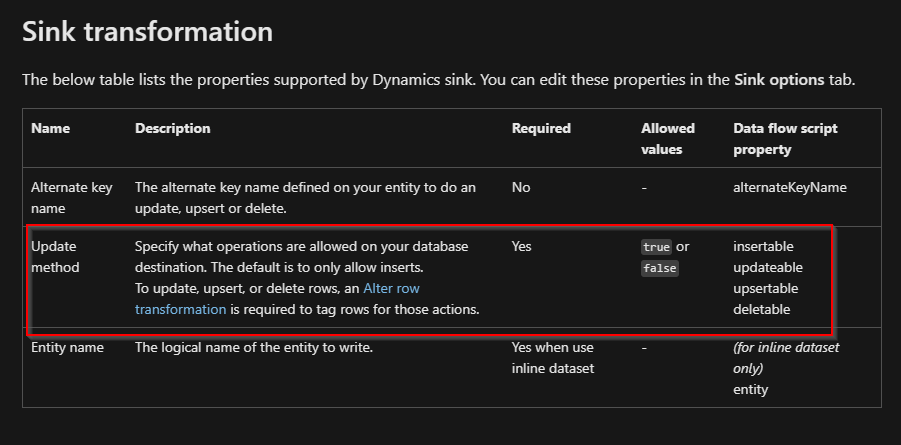Click the Required column header
Screen dimensions: 901x445
[541, 128]
